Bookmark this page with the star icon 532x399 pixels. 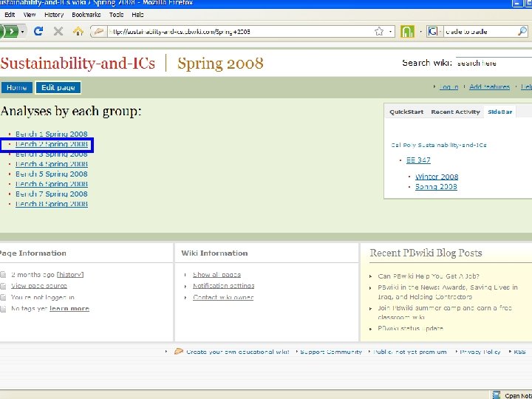point(379,32)
